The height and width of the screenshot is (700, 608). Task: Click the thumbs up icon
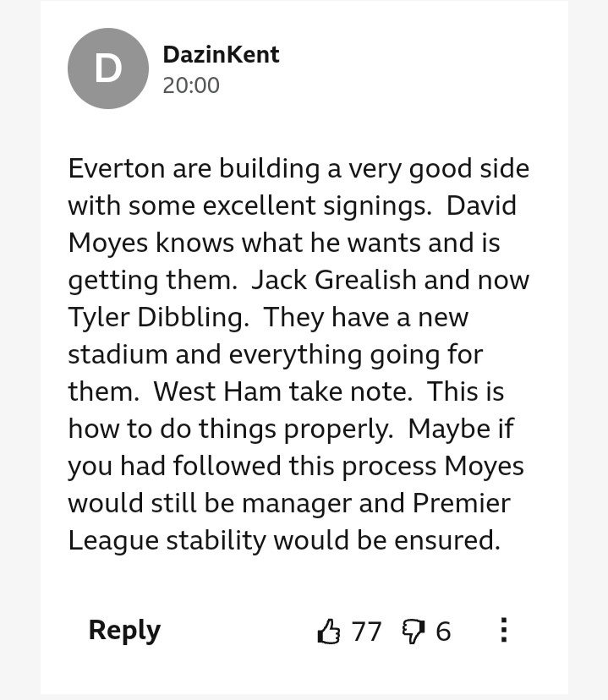click(328, 631)
